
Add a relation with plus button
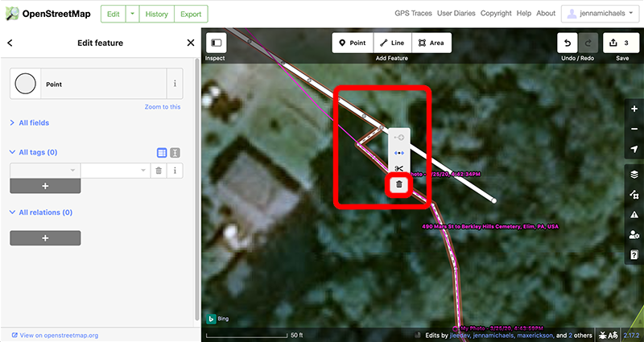(45, 238)
